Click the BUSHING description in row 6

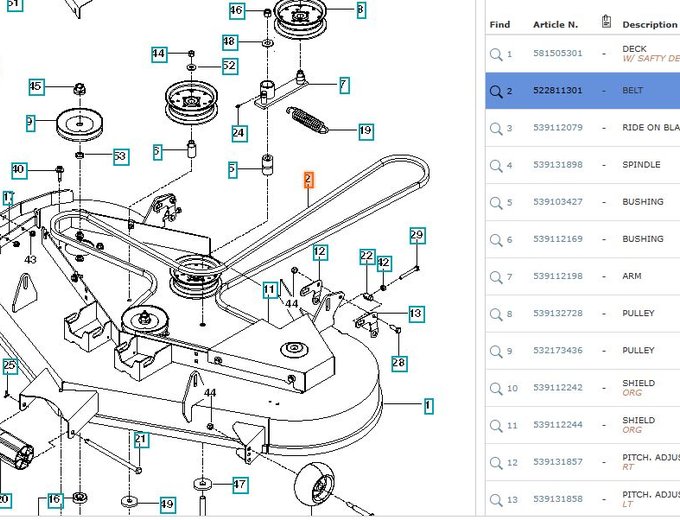[x=643, y=239]
